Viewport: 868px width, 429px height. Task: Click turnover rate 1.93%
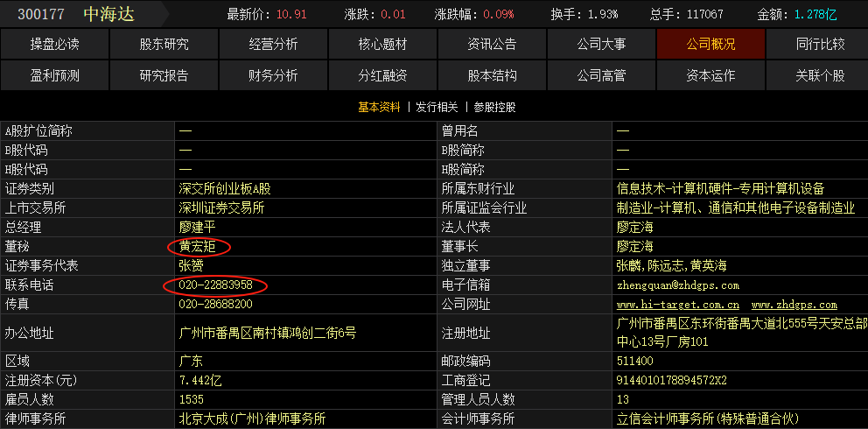(x=603, y=14)
